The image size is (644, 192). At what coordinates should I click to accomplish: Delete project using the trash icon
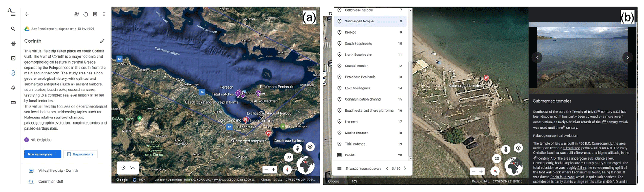95,14
